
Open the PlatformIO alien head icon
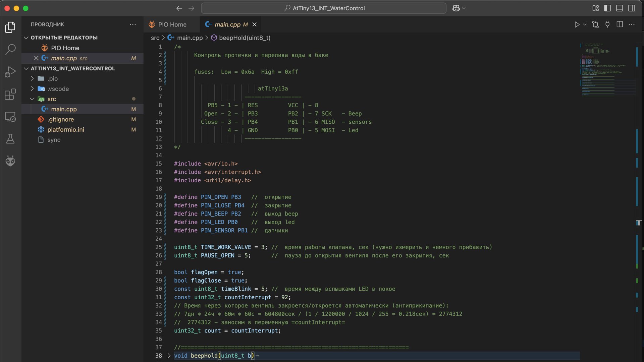10,161
